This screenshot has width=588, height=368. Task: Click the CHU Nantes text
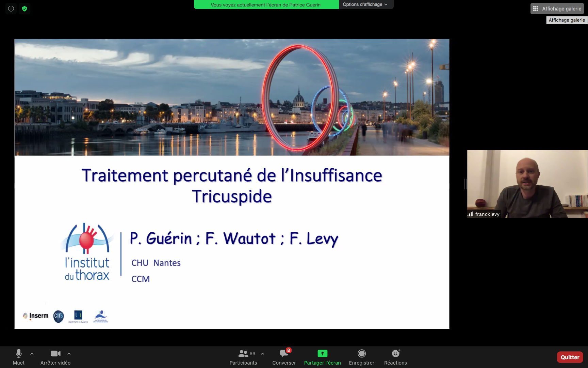pyautogui.click(x=156, y=263)
